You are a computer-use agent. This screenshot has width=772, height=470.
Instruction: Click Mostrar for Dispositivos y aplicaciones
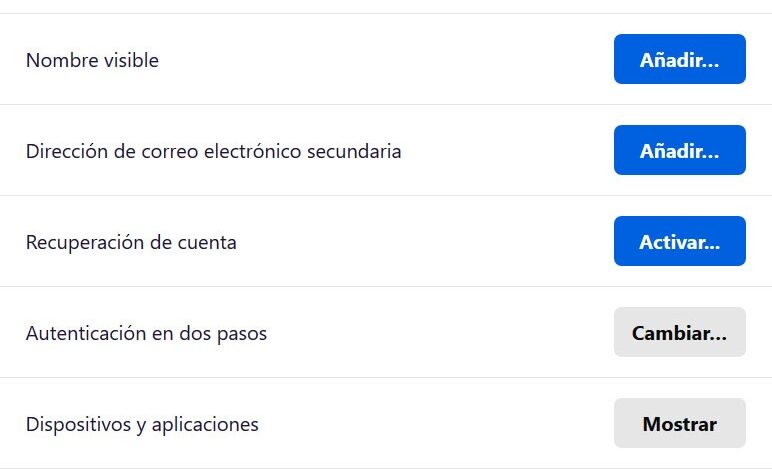tap(679, 424)
